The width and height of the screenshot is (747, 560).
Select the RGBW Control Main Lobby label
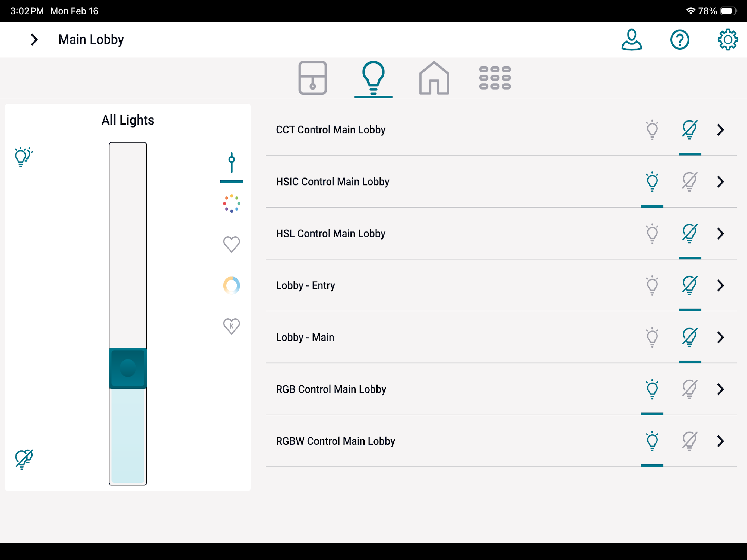[335, 441]
